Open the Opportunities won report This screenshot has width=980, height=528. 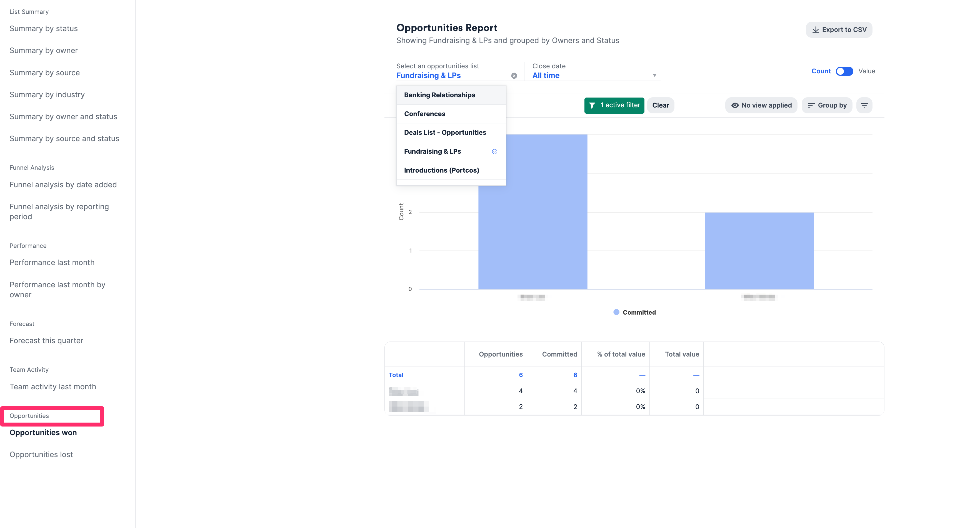[43, 432]
